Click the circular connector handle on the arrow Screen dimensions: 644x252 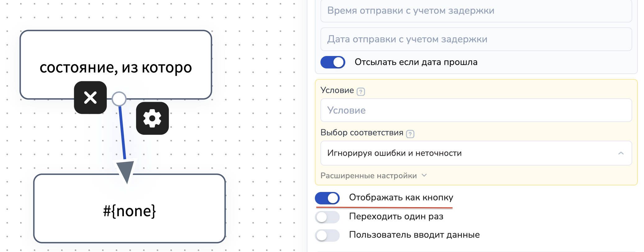tap(119, 99)
